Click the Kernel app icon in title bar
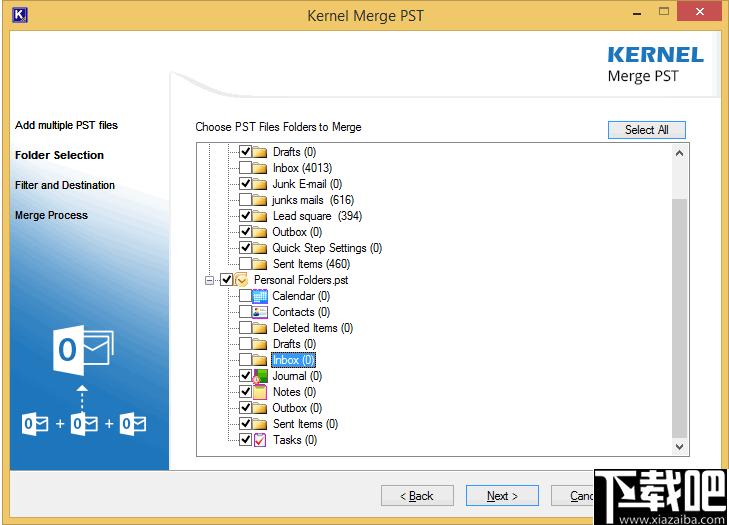 pyautogui.click(x=20, y=14)
